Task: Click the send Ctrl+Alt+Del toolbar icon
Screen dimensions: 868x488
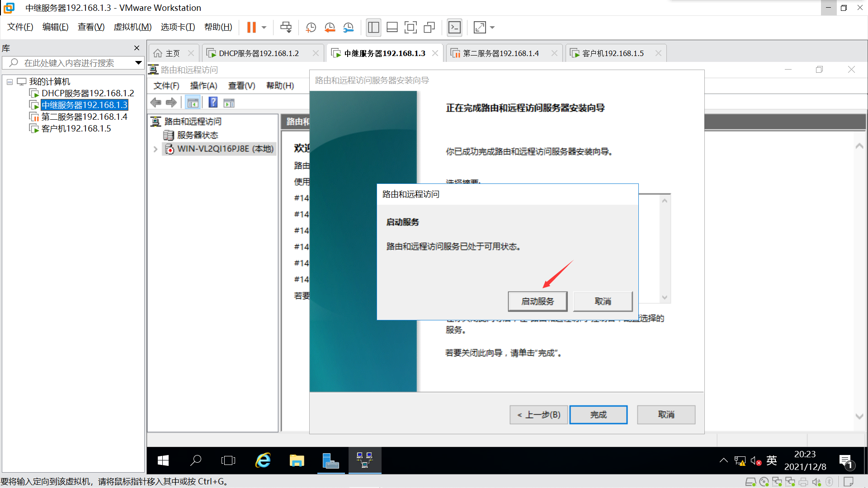Action: click(x=286, y=28)
